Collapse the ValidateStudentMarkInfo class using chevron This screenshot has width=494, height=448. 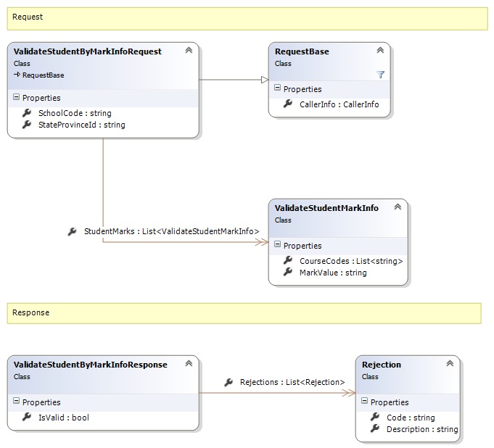[397, 207]
